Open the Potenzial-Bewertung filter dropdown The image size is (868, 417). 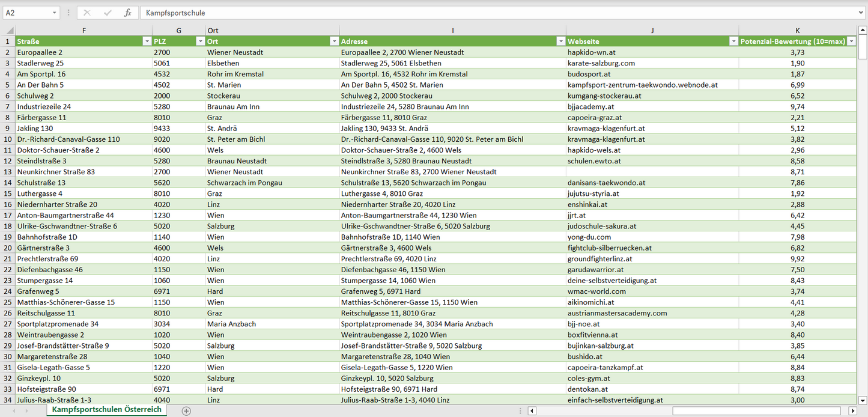[x=851, y=41]
